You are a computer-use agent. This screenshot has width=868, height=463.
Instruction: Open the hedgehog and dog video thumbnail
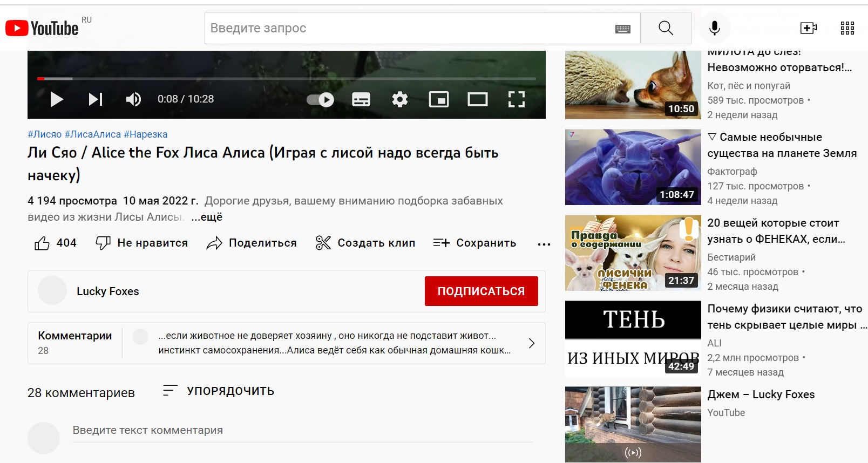tap(633, 85)
